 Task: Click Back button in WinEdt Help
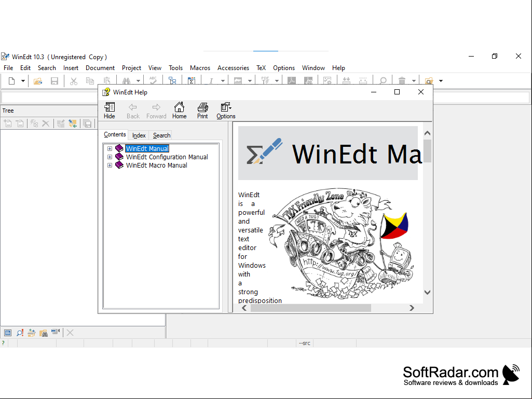coord(133,111)
